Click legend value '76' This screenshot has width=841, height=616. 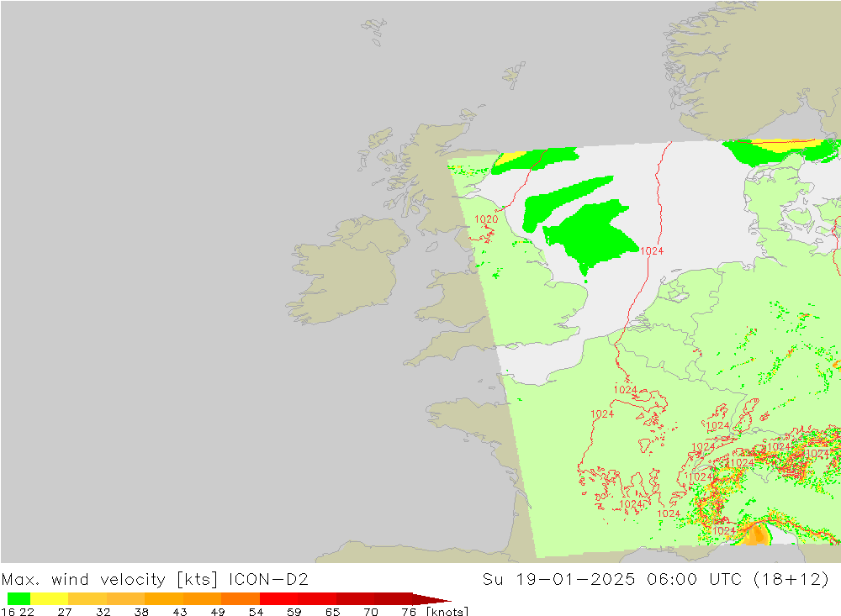[409, 612]
